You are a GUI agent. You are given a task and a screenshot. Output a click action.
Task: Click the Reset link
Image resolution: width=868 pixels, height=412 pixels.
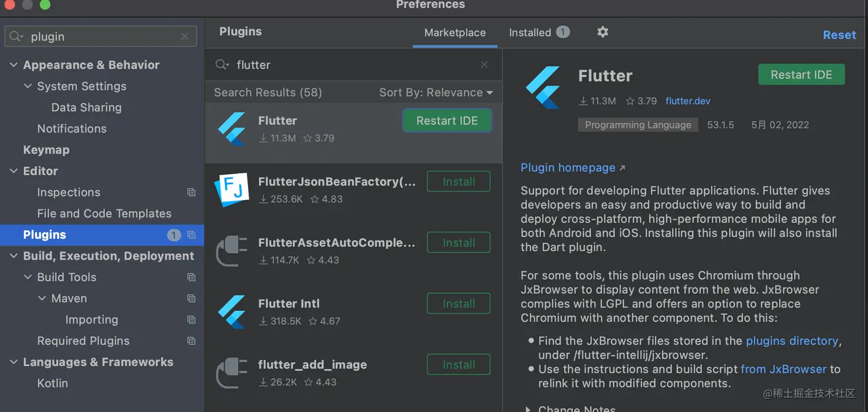pos(839,35)
